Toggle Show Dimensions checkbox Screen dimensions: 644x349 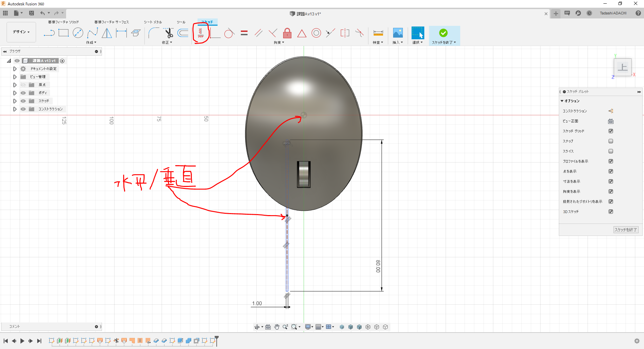pyautogui.click(x=611, y=182)
